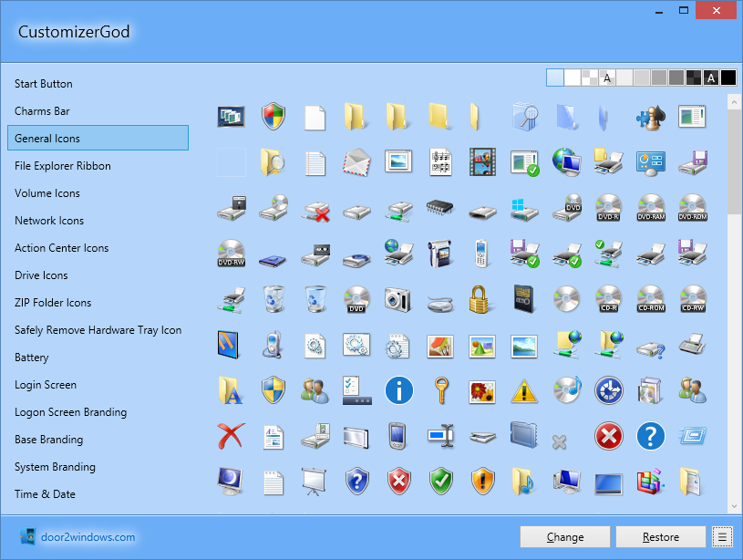743x560 pixels.
Task: Select the font folder with letter A icon
Action: [231, 390]
